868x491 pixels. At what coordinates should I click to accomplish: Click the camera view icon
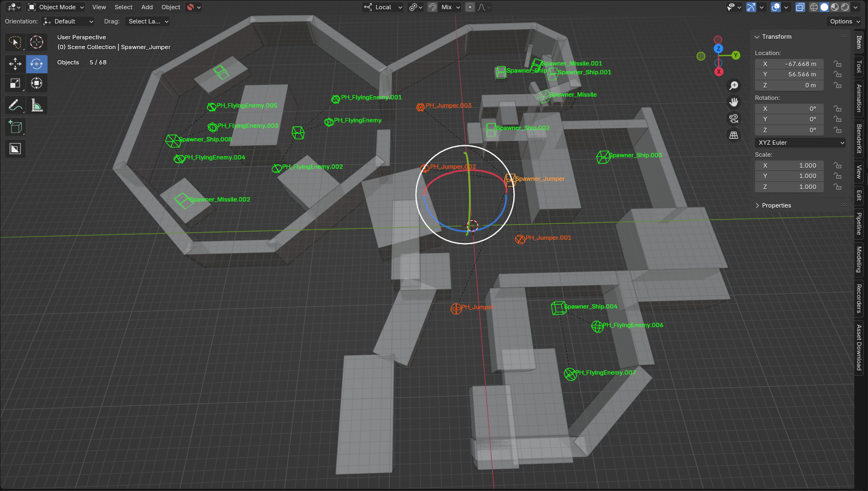(x=734, y=119)
